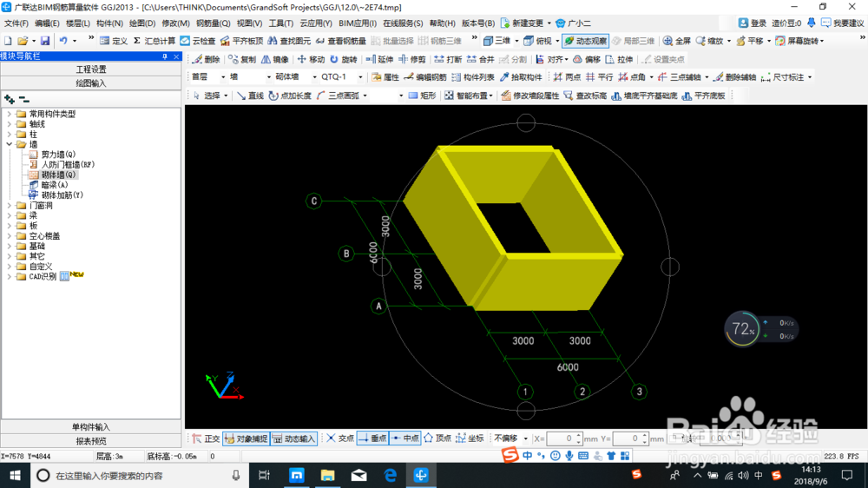Select the 偏移 offset tool
The image size is (868, 488).
point(587,59)
